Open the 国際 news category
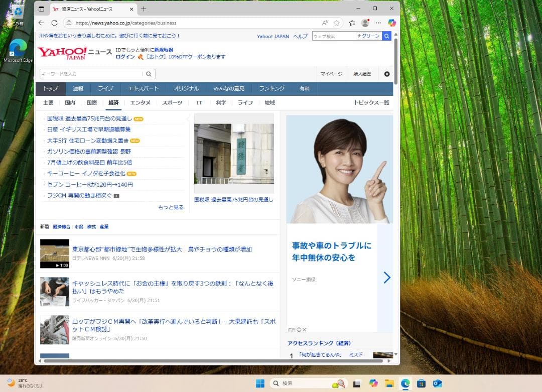The width and height of the screenshot is (542, 392). pyautogui.click(x=92, y=102)
